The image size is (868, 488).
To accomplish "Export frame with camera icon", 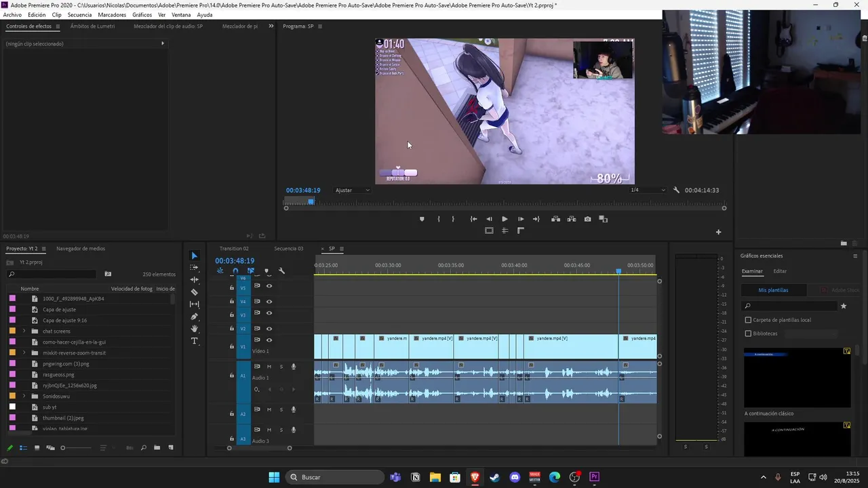I will (x=587, y=219).
